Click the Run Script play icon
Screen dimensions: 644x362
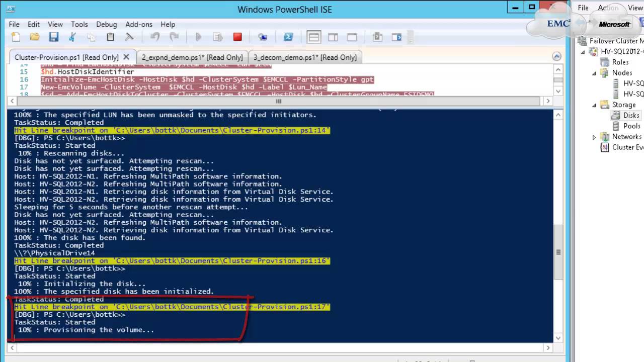[x=198, y=37]
